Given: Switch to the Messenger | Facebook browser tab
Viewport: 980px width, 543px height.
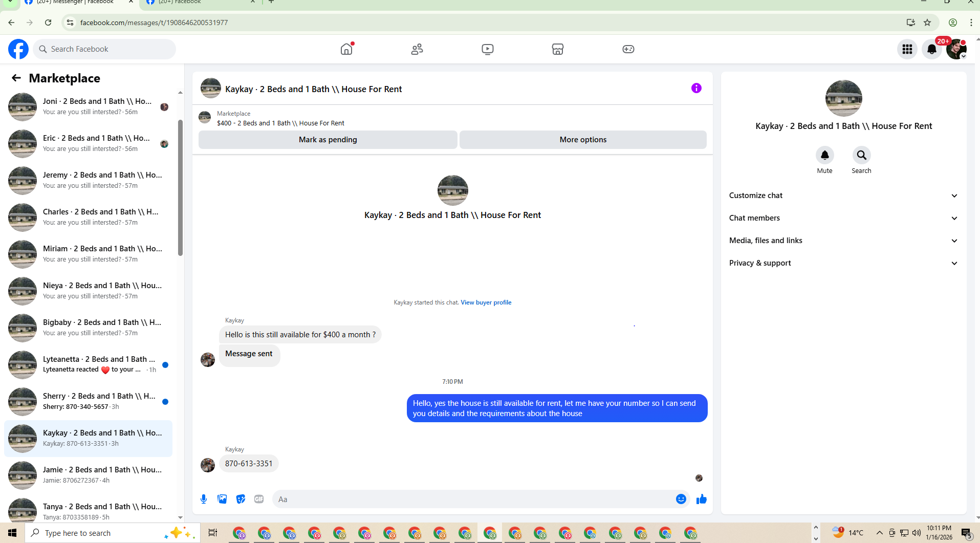Looking at the screenshot, I should pyautogui.click(x=77, y=3).
